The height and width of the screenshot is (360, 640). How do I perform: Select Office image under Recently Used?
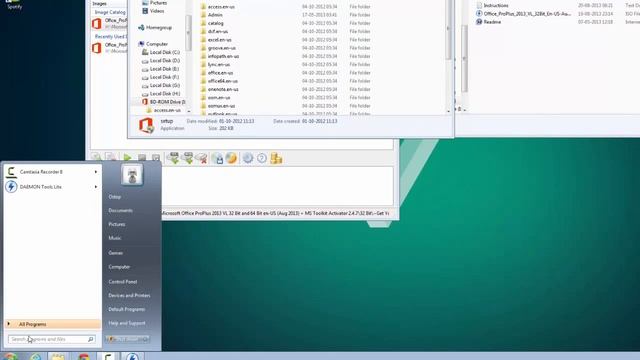coord(109,48)
